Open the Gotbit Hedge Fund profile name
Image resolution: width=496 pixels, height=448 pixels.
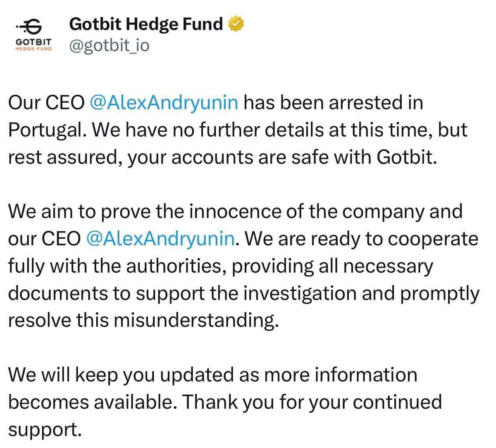[x=146, y=24]
